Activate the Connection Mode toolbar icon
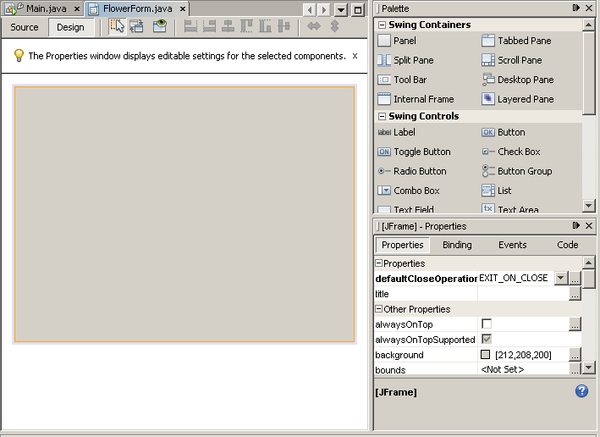The height and width of the screenshot is (437, 600). click(x=138, y=27)
